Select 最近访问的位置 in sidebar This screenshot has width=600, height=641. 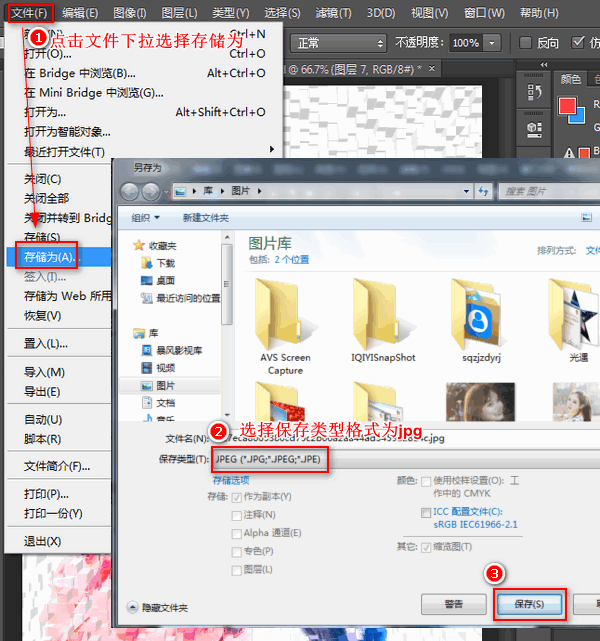pos(180,298)
